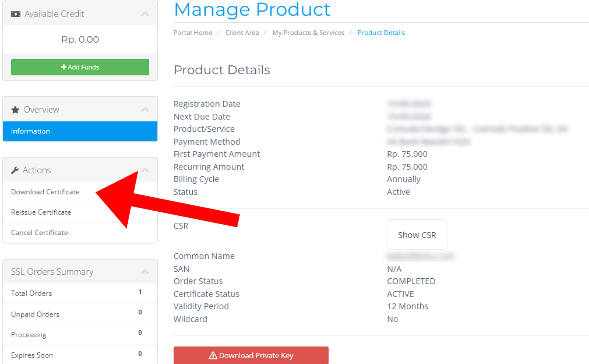Open Download Certificate in Actions
The image size is (589, 364).
45,192
